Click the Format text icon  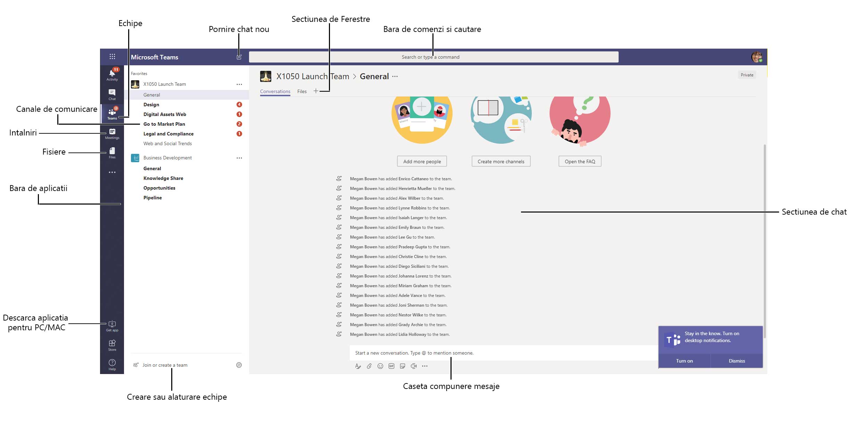[x=358, y=366]
